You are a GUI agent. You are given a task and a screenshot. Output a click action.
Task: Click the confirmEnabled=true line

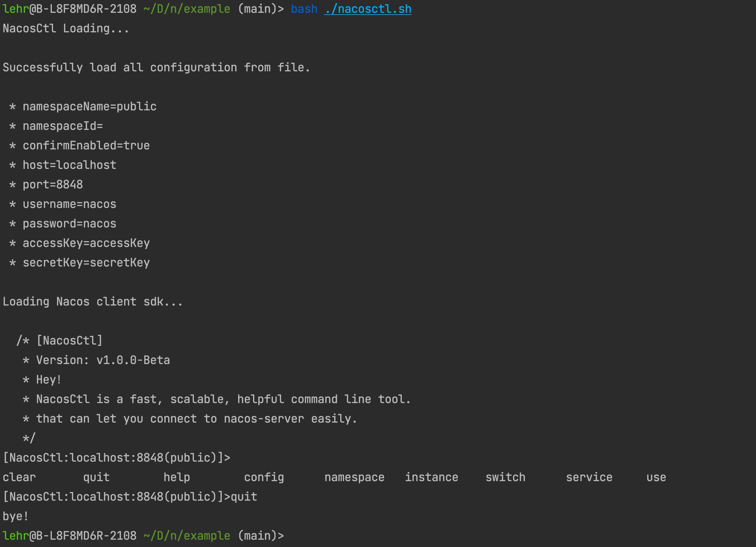pyautogui.click(x=86, y=146)
